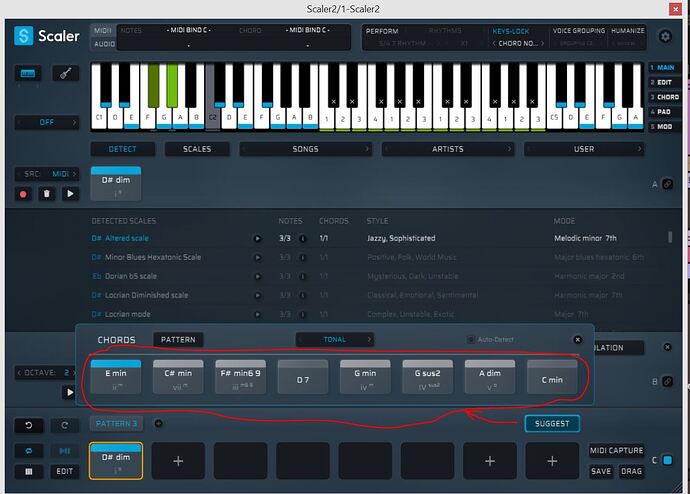This screenshot has width=690, height=494.
Task: Click the grid view icon left of EDIT
Action: (x=29, y=472)
